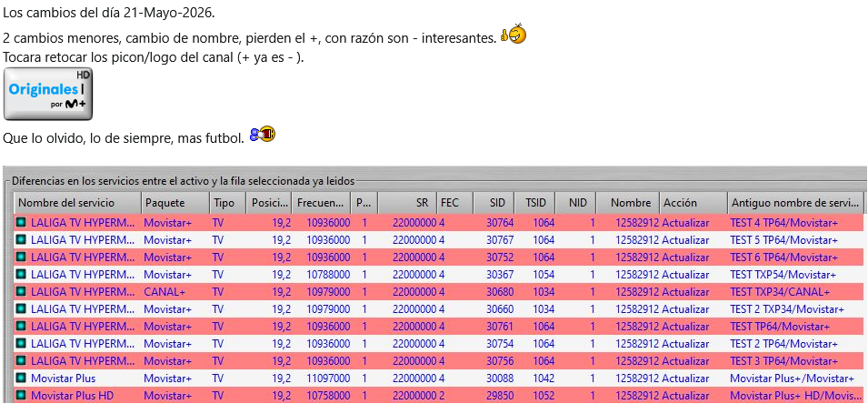Click Actualizar in the SID 30088 row
Image resolution: width=868 pixels, height=404 pixels.
[685, 378]
